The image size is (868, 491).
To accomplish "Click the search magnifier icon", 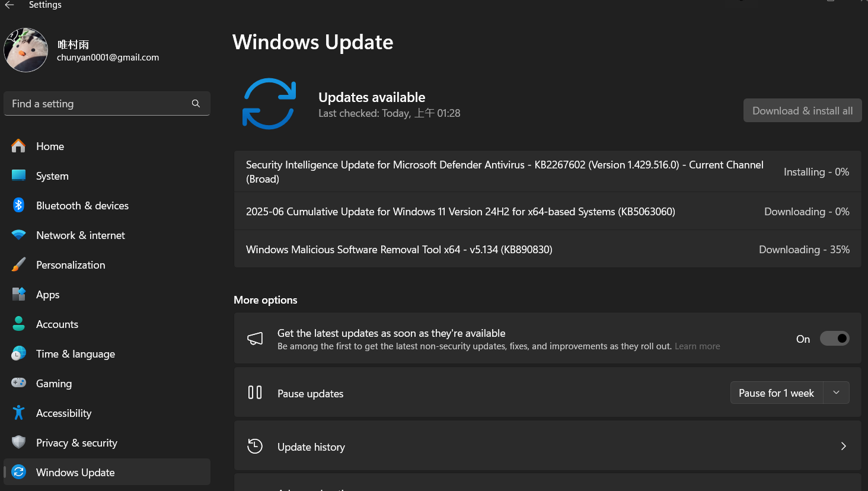I will [196, 104].
